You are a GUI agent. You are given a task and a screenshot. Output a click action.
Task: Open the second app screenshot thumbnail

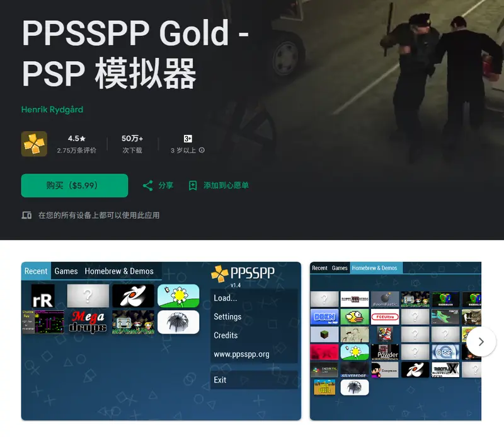(396, 341)
